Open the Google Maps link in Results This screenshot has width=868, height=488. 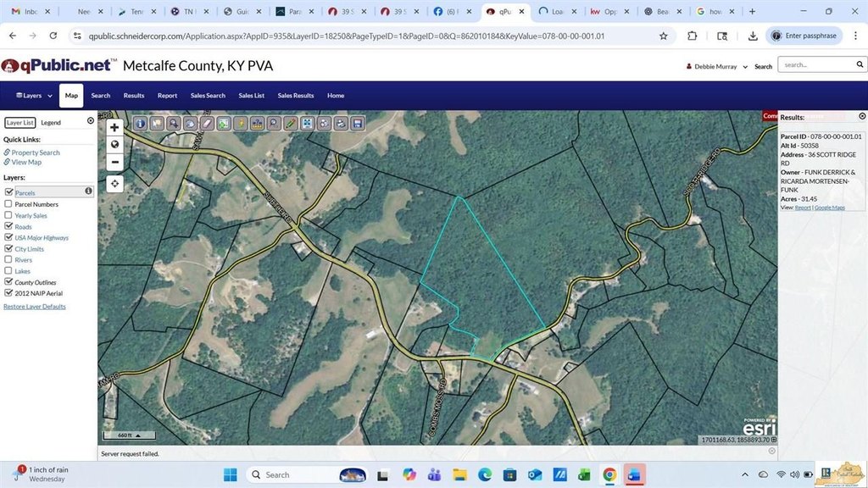[x=830, y=208]
